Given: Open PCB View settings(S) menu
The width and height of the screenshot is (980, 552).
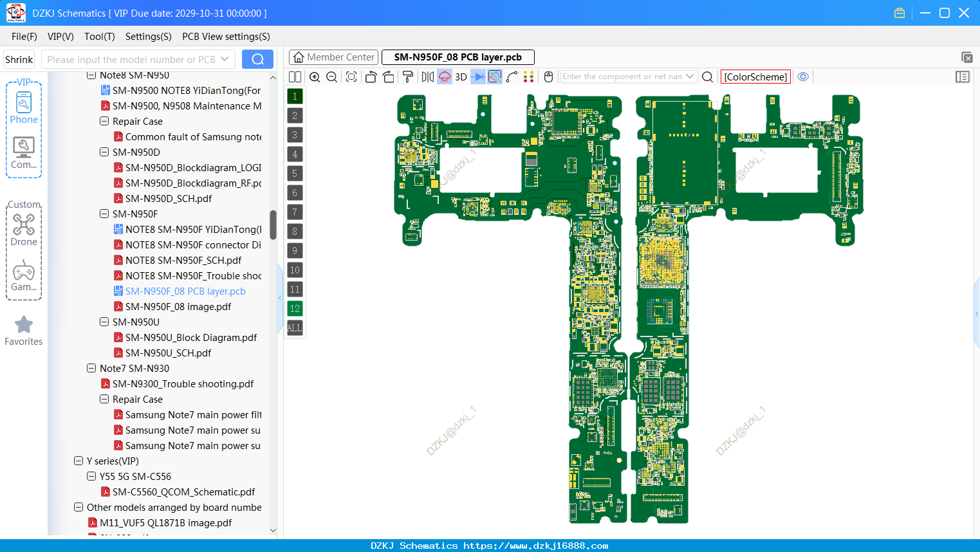Looking at the screenshot, I should (x=226, y=37).
